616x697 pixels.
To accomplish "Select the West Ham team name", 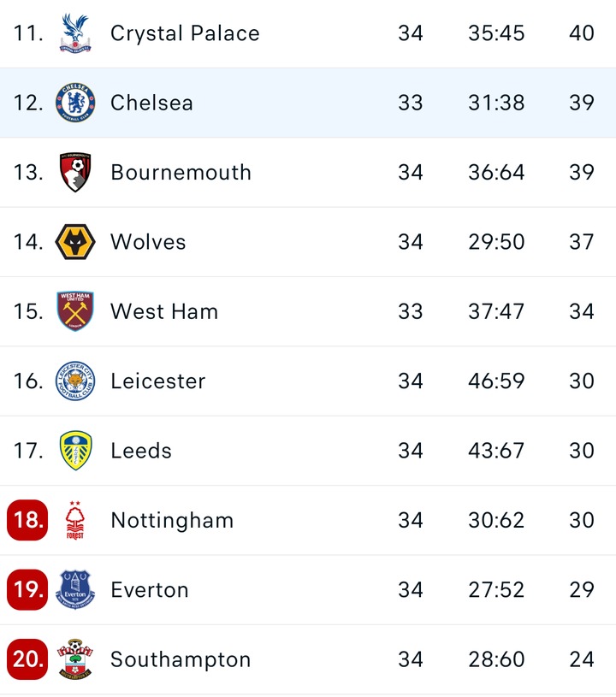I will click(164, 311).
